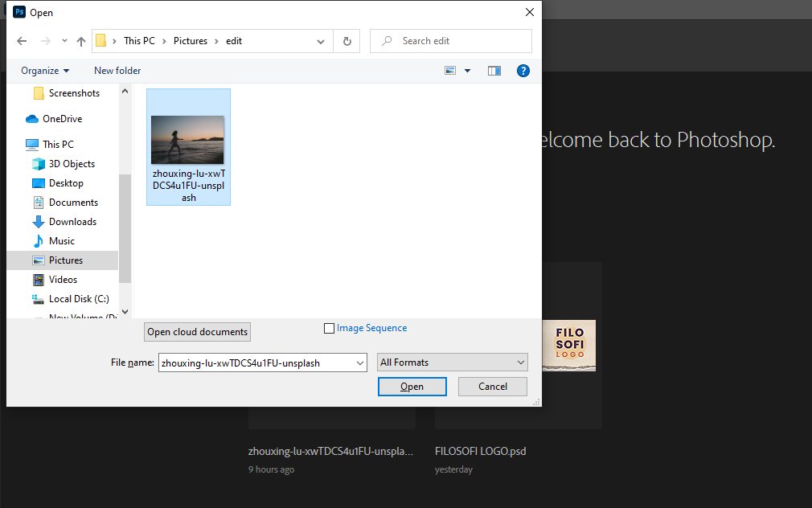This screenshot has height=508, width=812.
Task: Refresh the edit folder contents
Action: [x=347, y=41]
